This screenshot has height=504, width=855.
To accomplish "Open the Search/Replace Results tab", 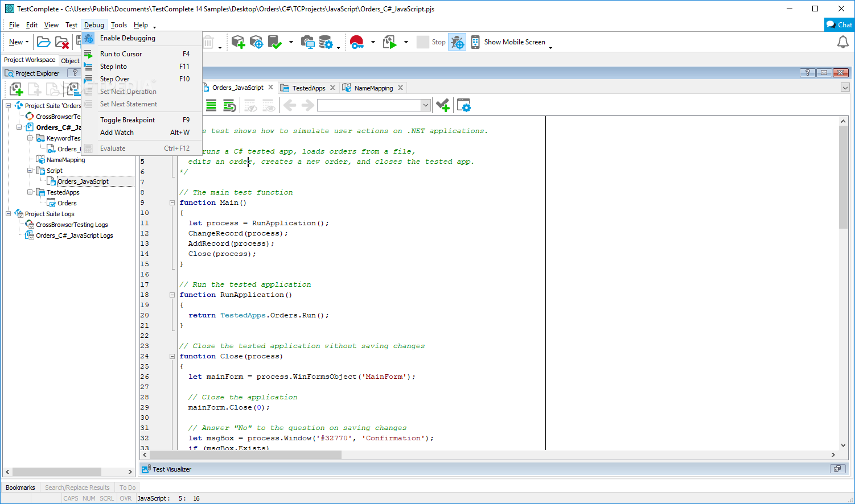I will (x=77, y=488).
